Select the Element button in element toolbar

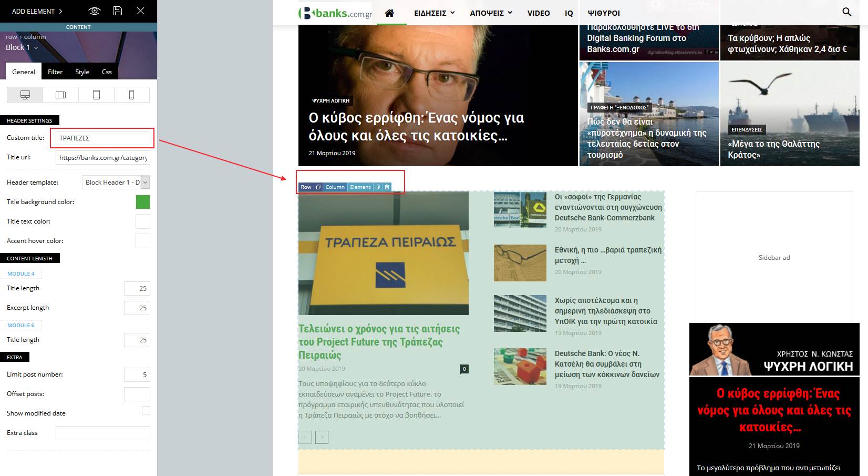(360, 187)
